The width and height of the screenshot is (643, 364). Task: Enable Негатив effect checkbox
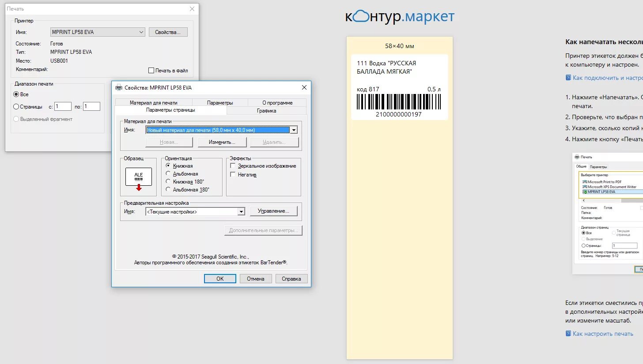[x=233, y=174]
